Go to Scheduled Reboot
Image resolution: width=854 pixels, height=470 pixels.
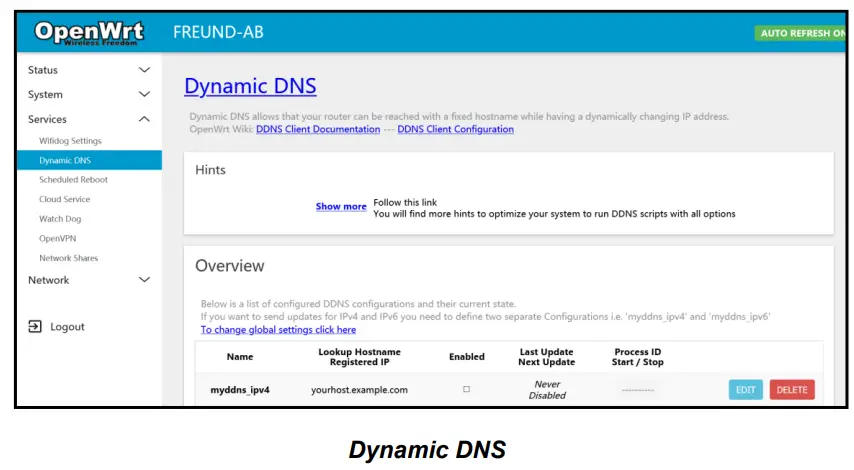(x=74, y=179)
